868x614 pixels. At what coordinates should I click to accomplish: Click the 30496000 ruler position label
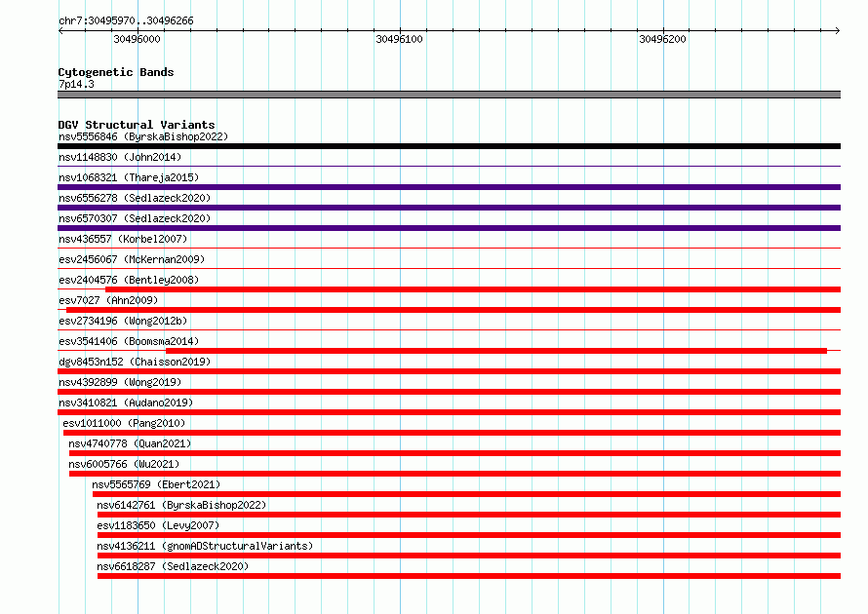[x=137, y=39]
